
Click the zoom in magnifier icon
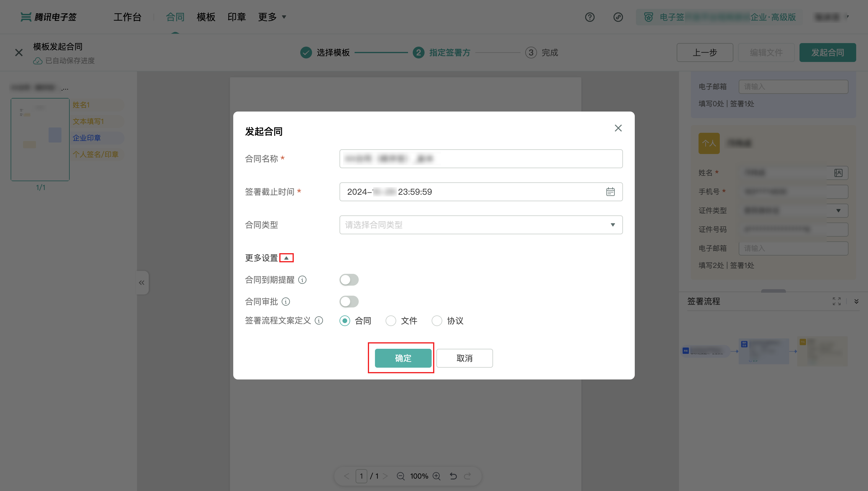tap(437, 476)
